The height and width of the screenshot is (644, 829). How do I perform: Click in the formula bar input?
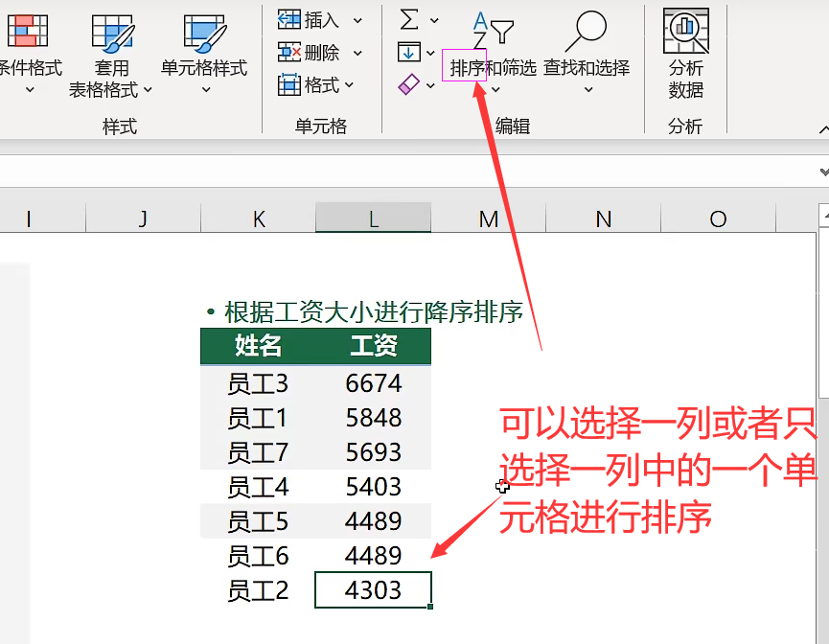(407, 172)
